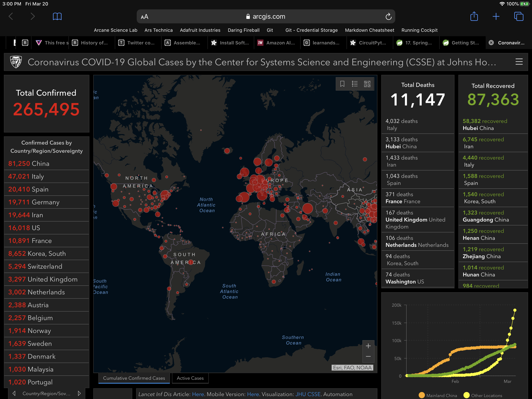
Task: Select China in the confirmed cases list
Action: (x=47, y=164)
